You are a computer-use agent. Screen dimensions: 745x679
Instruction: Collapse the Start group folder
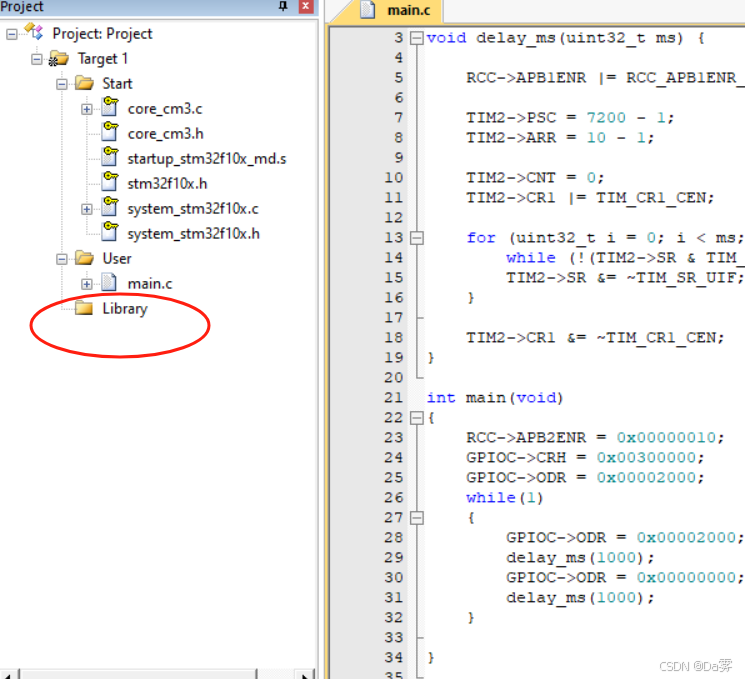pyautogui.click(x=62, y=84)
